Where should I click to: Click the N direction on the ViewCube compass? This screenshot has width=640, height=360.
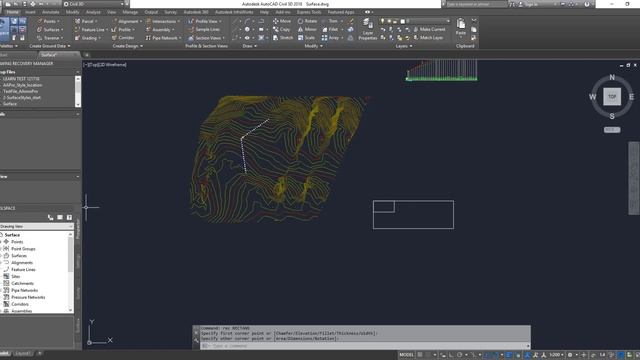pos(612,77)
